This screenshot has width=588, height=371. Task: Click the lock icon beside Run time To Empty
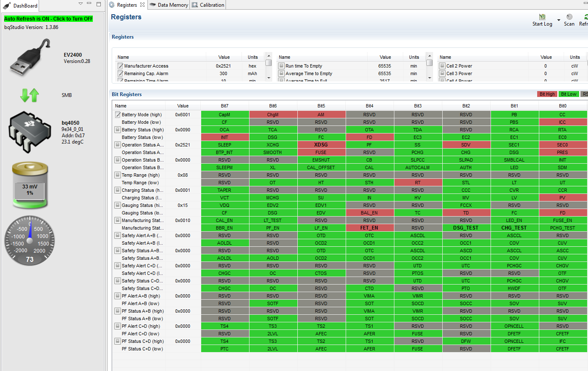(281, 66)
